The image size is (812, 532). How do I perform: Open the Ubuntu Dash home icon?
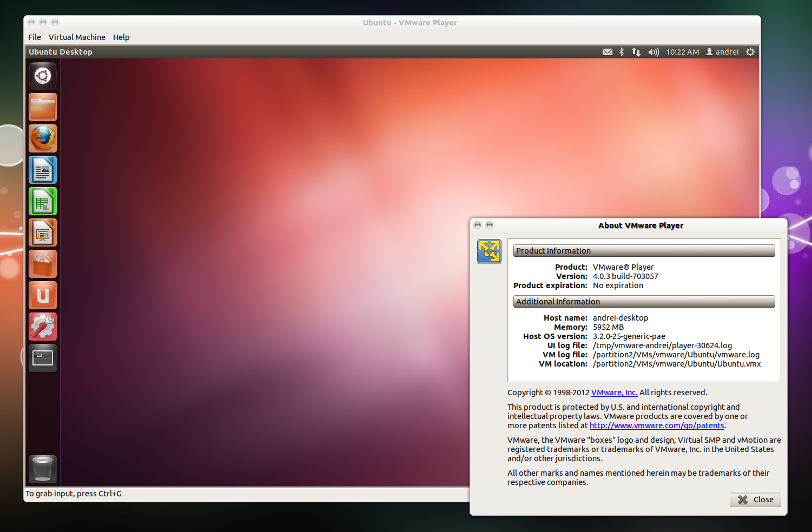(x=42, y=76)
